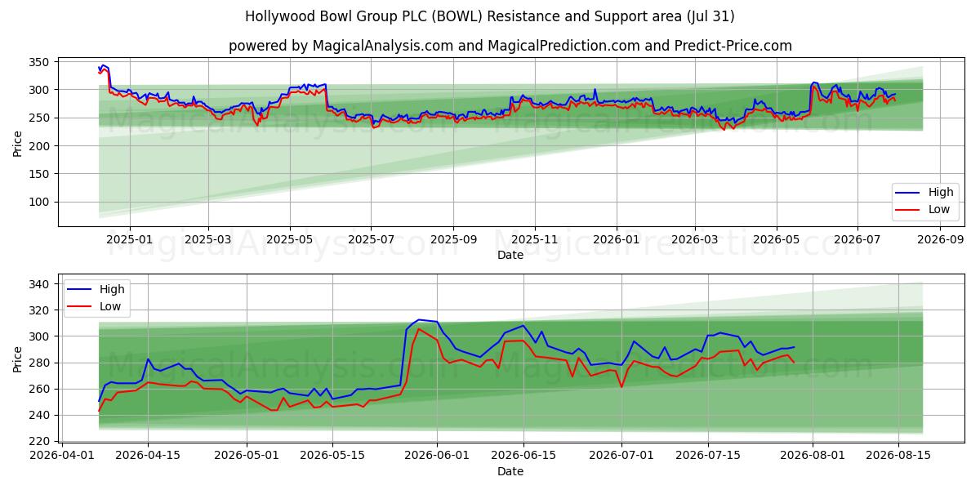Click the upper chart 'Date' x-axis label

510,255
